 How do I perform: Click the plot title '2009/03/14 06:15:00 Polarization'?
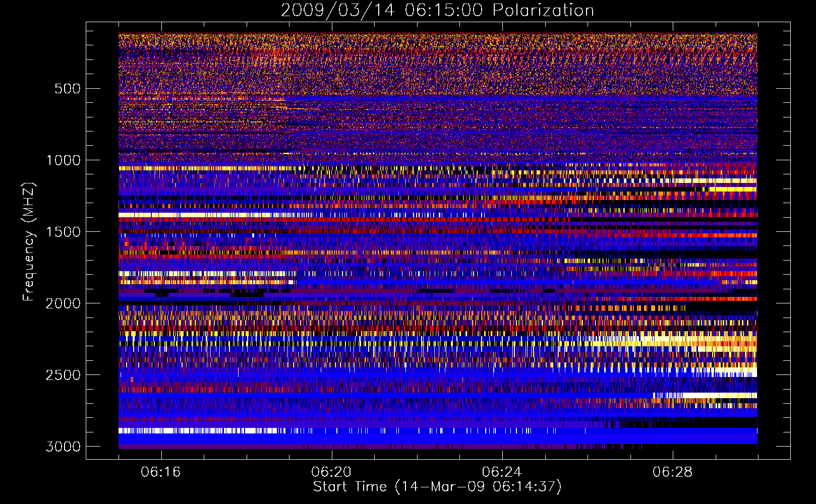[x=437, y=10]
